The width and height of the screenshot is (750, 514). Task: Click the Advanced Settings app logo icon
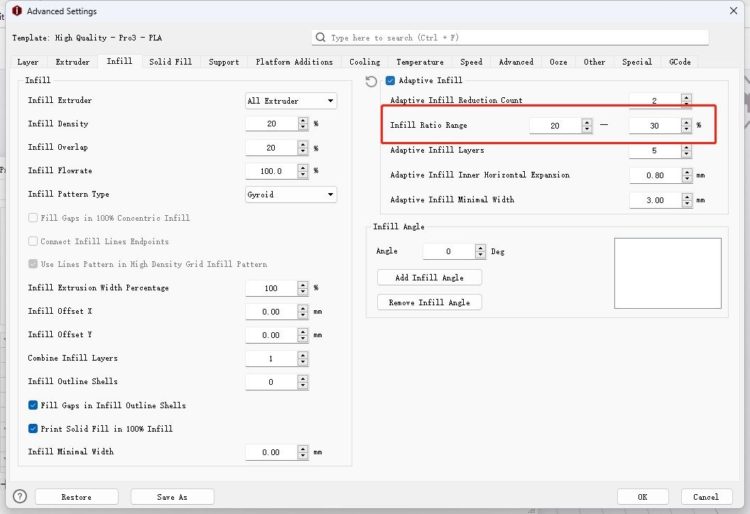[x=17, y=11]
